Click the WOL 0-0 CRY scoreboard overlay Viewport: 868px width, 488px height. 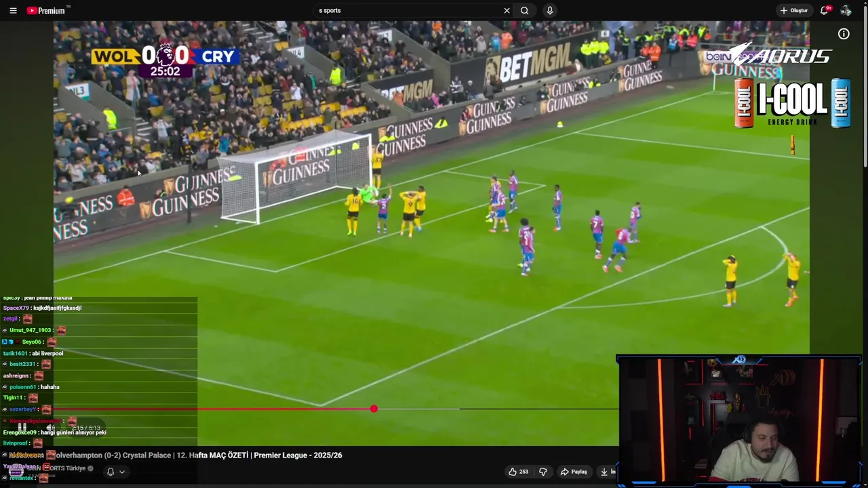coord(165,60)
